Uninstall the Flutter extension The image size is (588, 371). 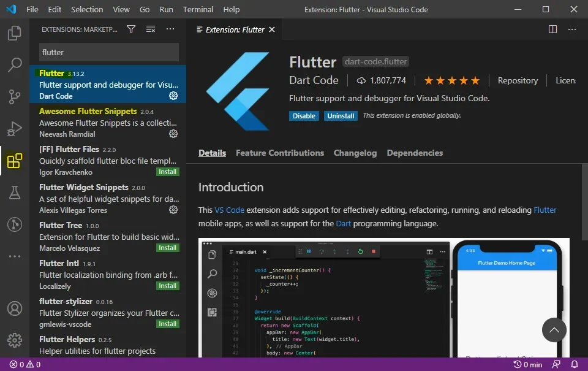point(341,116)
